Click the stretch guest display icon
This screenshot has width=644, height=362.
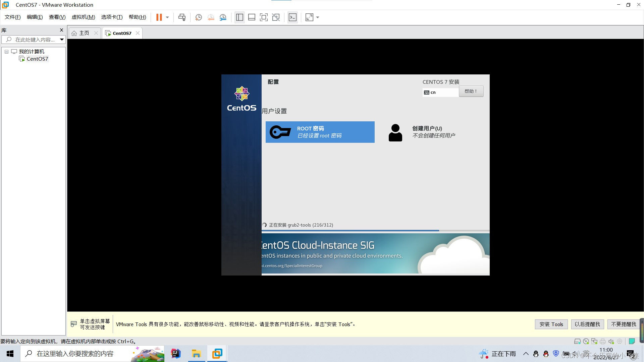tap(309, 17)
